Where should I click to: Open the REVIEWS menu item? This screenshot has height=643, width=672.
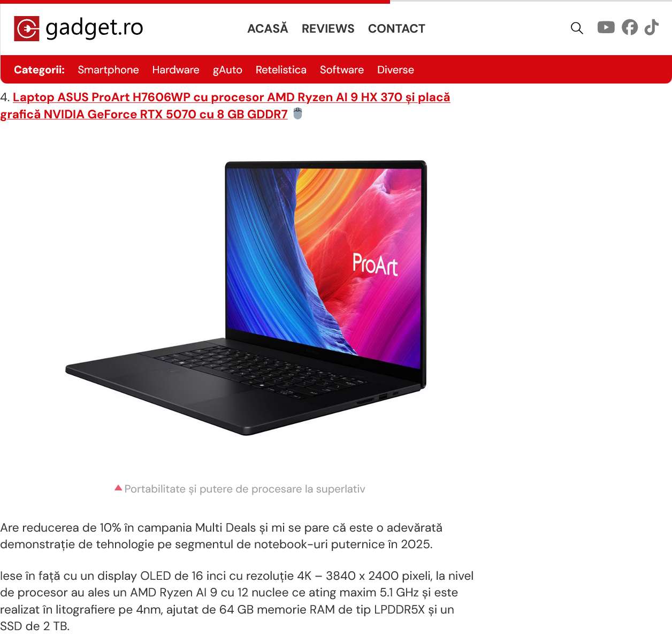click(x=328, y=28)
